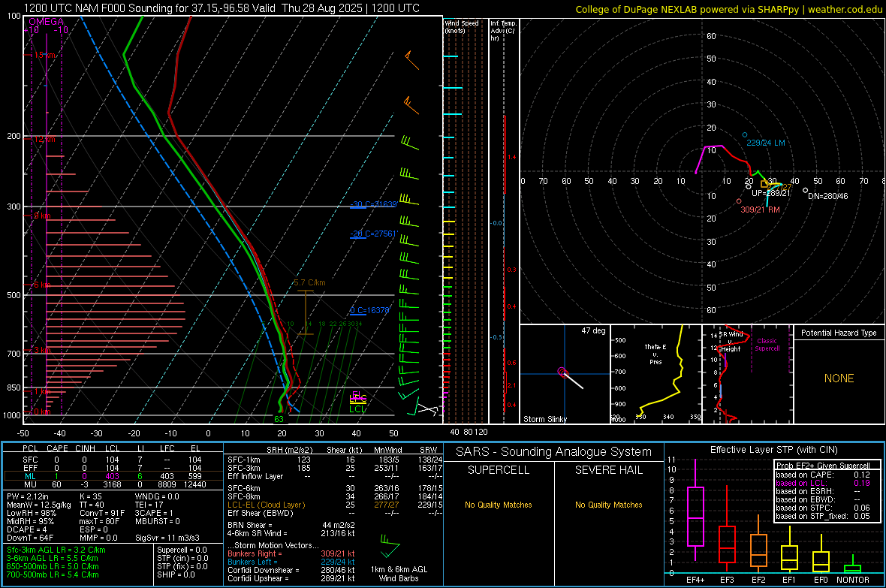886x588 pixels.
Task: Click the Sfc-3km AGL LR = 3.2 C/km line
Action: [x=56, y=550]
